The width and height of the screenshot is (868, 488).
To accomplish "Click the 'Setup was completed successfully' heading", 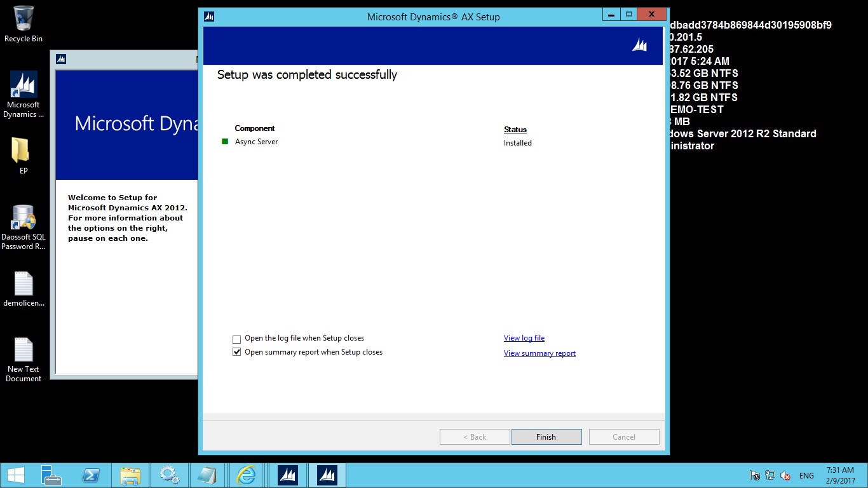I will [x=307, y=75].
